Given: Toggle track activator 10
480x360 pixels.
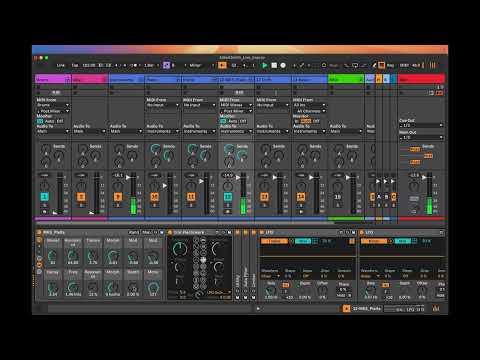Looking at the screenshot, I should click(154, 197).
